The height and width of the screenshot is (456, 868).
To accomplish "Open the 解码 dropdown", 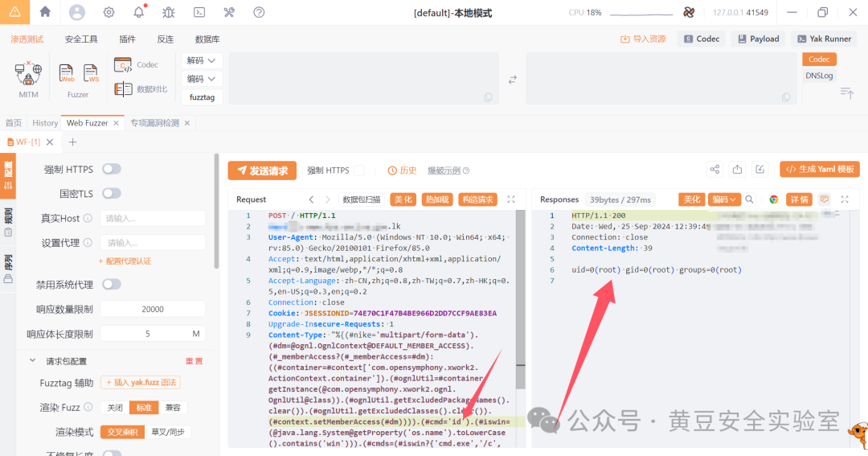I will coord(202,60).
